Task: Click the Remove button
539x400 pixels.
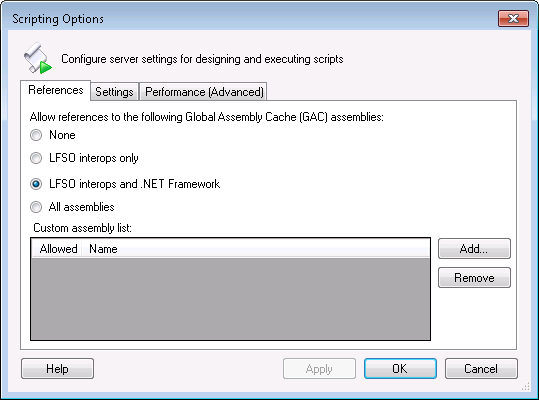Action: [x=474, y=278]
